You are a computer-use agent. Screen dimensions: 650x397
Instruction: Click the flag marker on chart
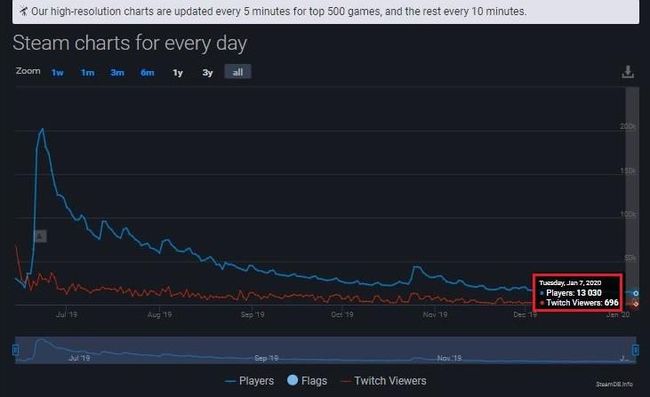pyautogui.click(x=40, y=236)
